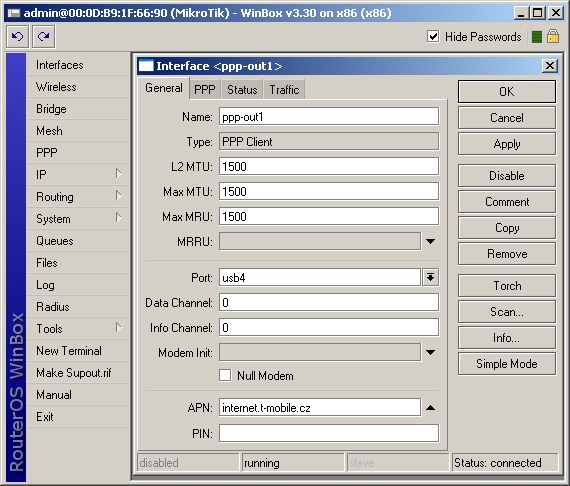Start Torch on this interface

click(x=507, y=286)
